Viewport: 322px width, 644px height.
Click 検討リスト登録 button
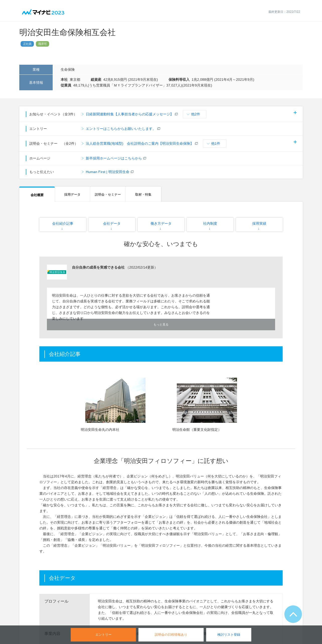coord(229,635)
